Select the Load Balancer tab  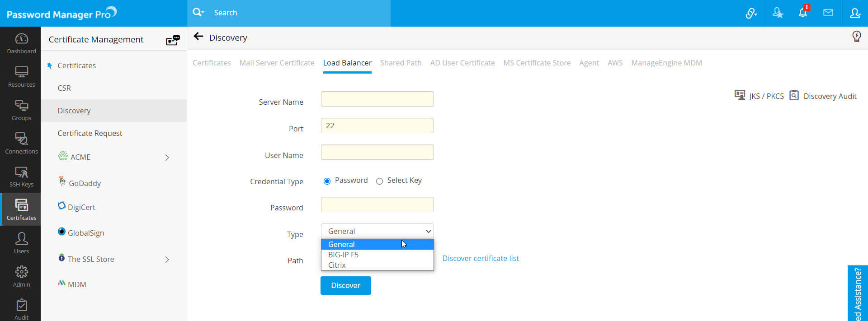coord(347,63)
